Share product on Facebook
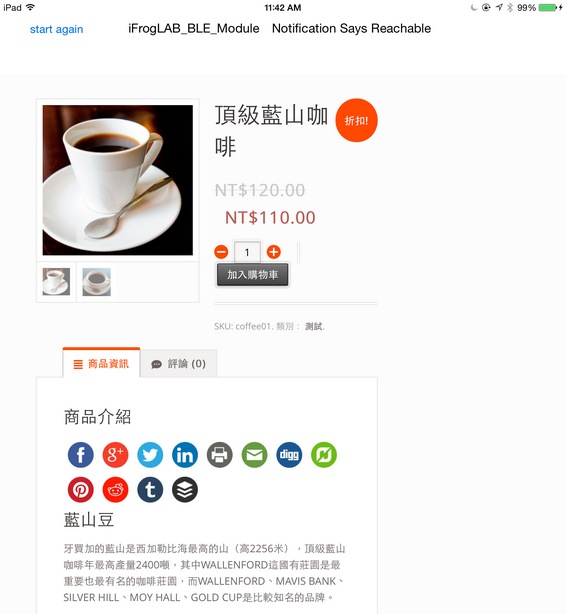Image resolution: width=569 pixels, height=614 pixels. [x=81, y=455]
